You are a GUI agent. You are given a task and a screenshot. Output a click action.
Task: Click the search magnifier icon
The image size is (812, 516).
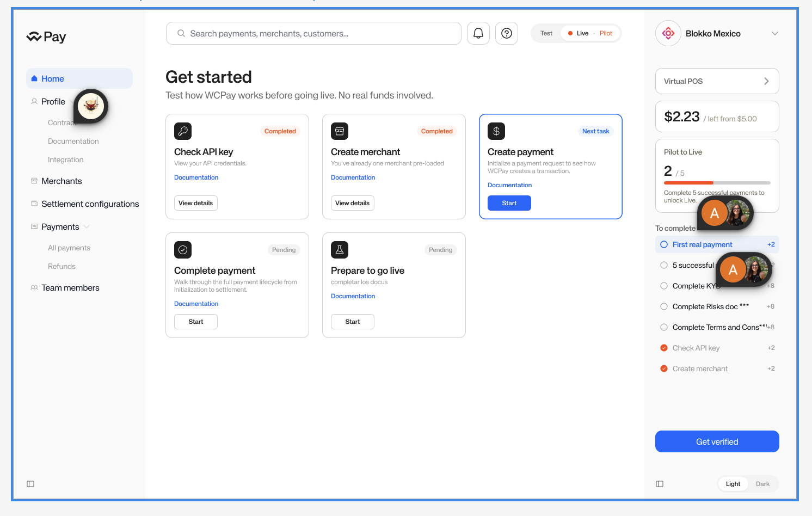181,33
